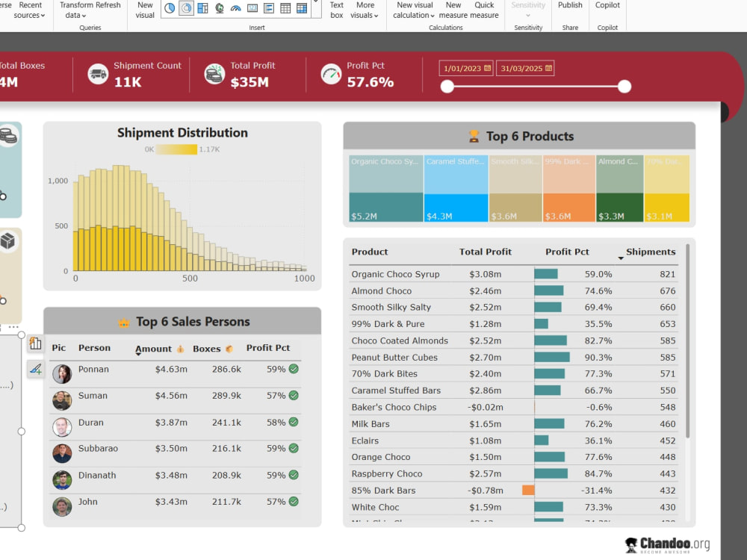
Task: Click Suman's green check status icon
Action: click(x=294, y=395)
